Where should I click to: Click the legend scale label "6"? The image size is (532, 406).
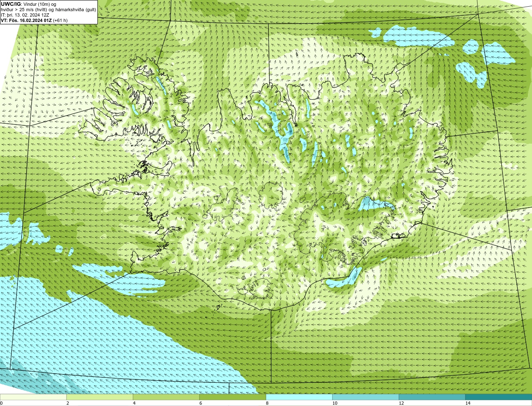[201, 403]
